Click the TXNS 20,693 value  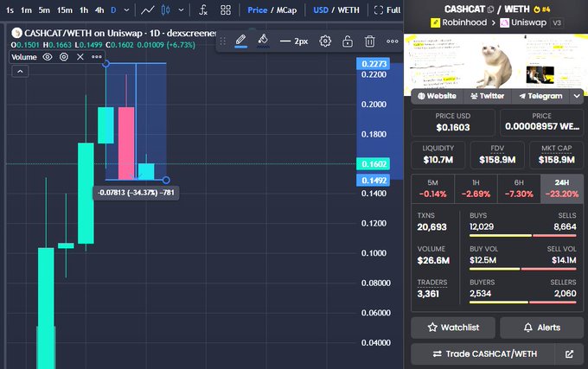[432, 227]
